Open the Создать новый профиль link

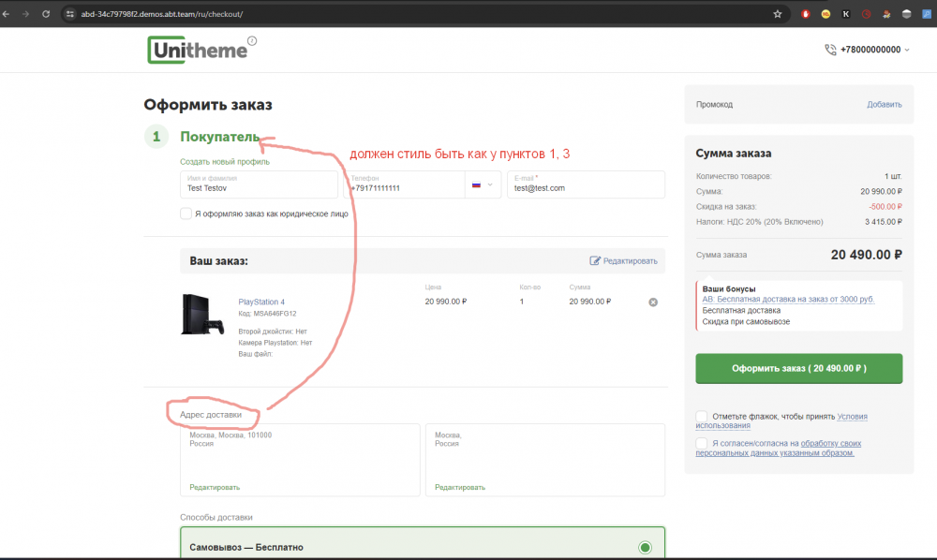click(225, 161)
